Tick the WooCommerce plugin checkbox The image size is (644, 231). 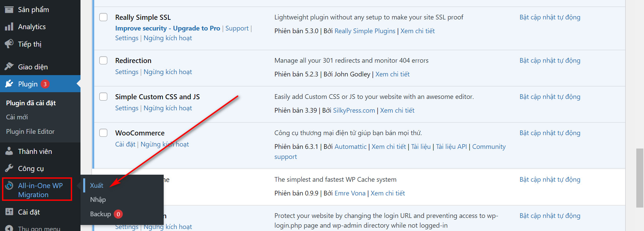tap(103, 133)
